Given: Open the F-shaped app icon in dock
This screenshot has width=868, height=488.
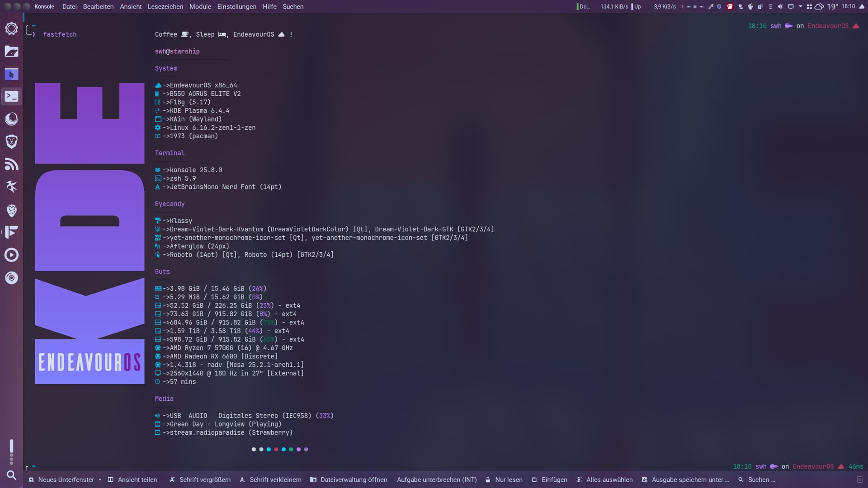Looking at the screenshot, I should [x=12, y=232].
